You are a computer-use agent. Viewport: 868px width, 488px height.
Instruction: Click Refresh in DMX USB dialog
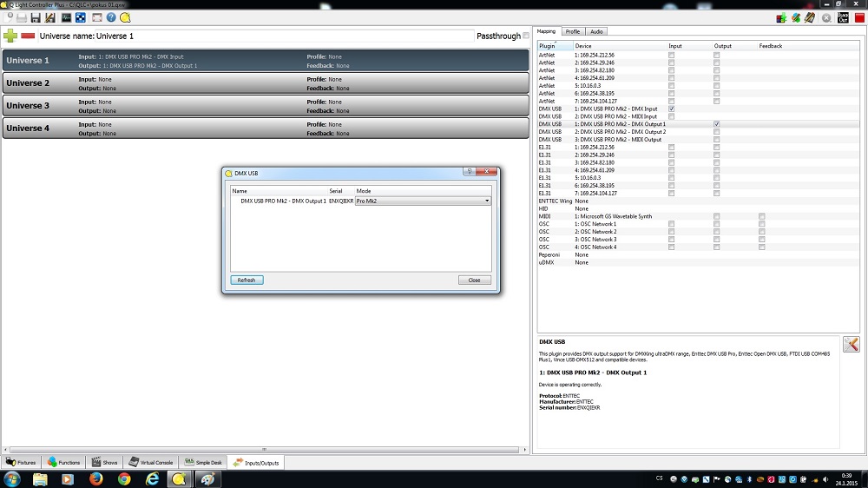247,280
